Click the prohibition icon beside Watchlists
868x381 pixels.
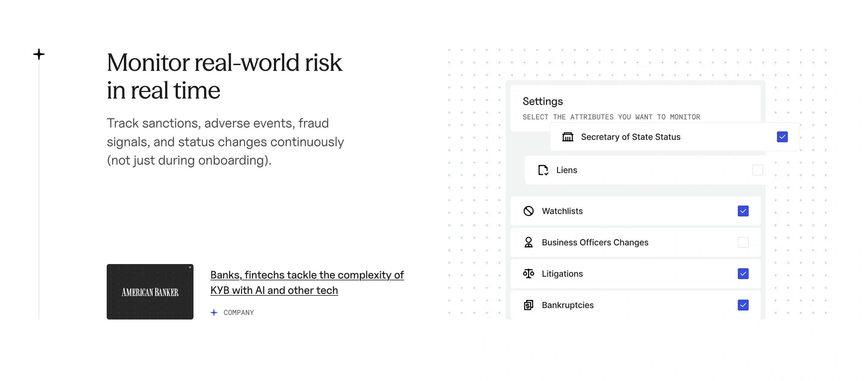[528, 211]
